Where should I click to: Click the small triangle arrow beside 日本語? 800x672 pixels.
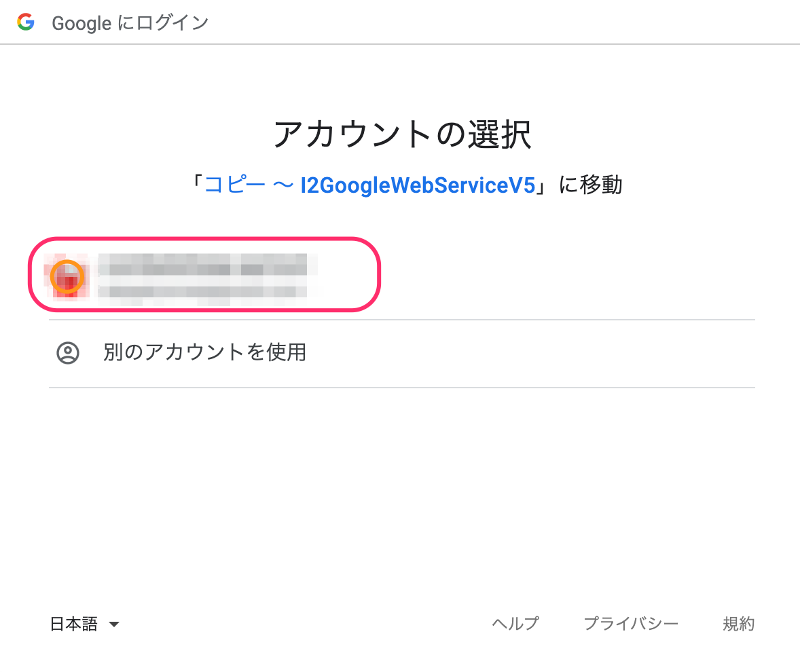[114, 624]
